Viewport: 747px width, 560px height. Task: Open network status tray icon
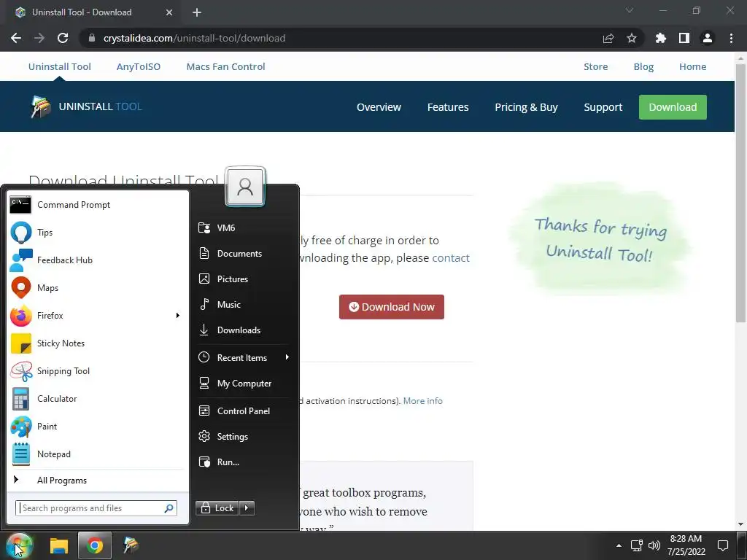point(636,545)
